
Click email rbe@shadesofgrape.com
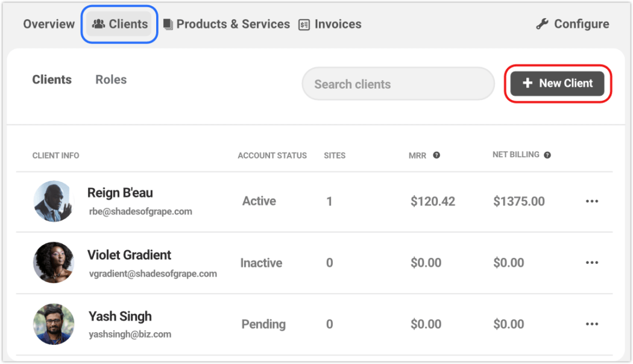[140, 212]
